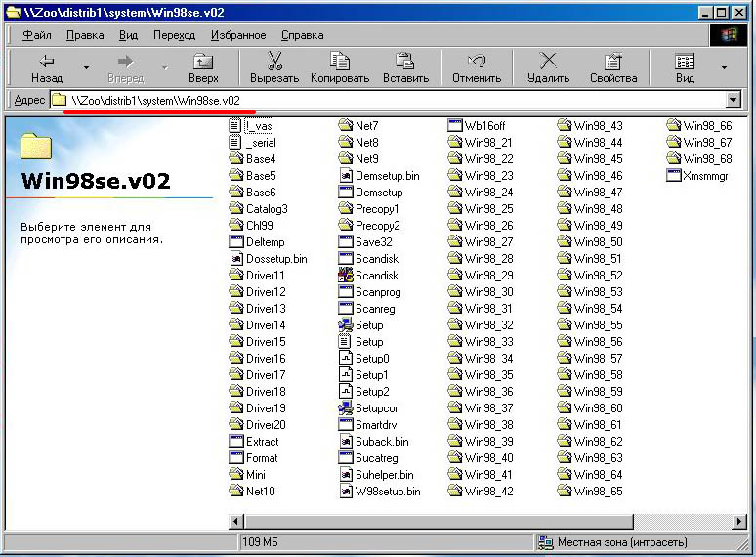Click the Вверх up-folder toolbar button
The height and width of the screenshot is (557, 756).
(x=203, y=68)
